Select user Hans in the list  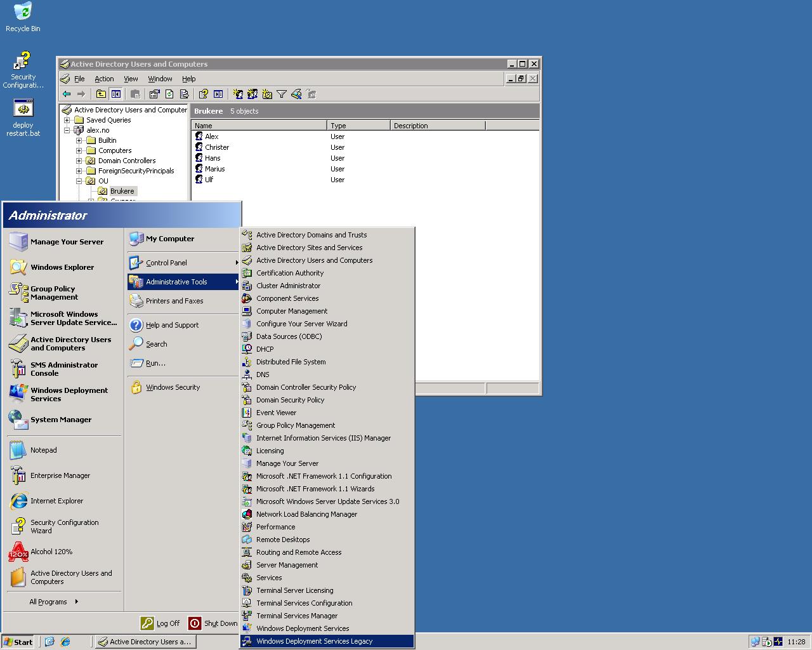coord(213,158)
